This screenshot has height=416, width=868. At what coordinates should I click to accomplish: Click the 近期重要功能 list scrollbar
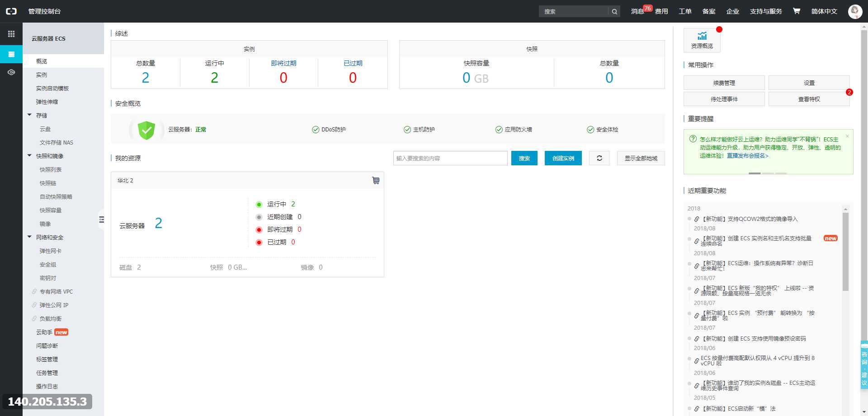(x=845, y=252)
